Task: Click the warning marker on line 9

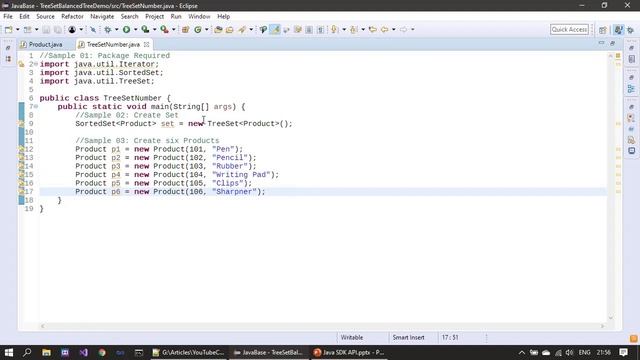Action: tap(21, 124)
